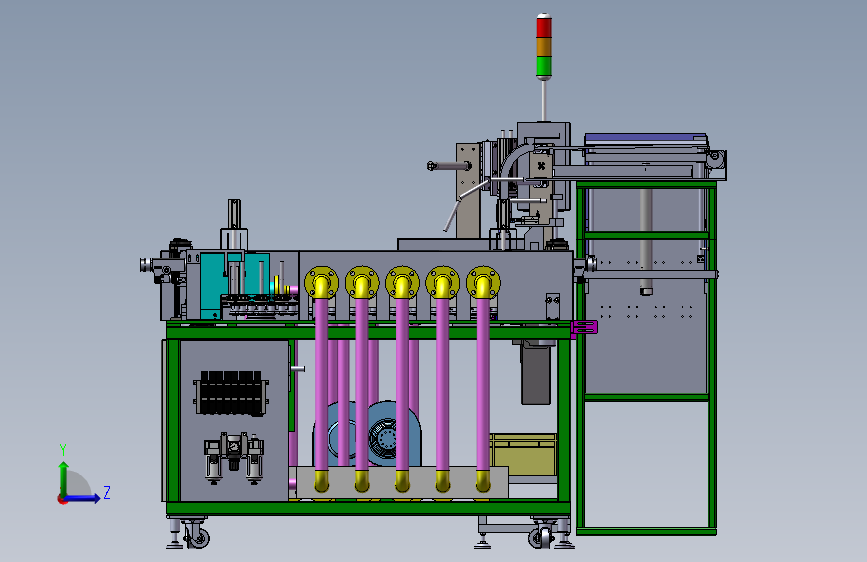Select the yellow storage bin under the table
The width and height of the screenshot is (867, 562).
coord(524,454)
